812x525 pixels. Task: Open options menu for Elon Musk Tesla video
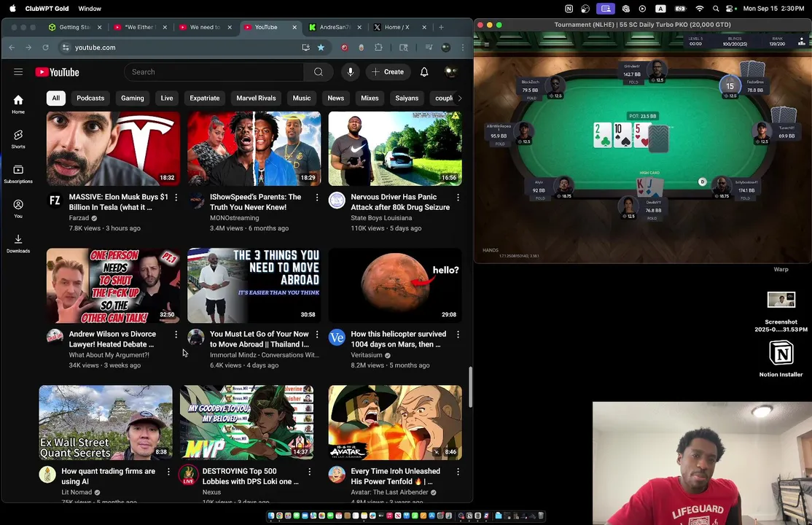click(x=176, y=198)
